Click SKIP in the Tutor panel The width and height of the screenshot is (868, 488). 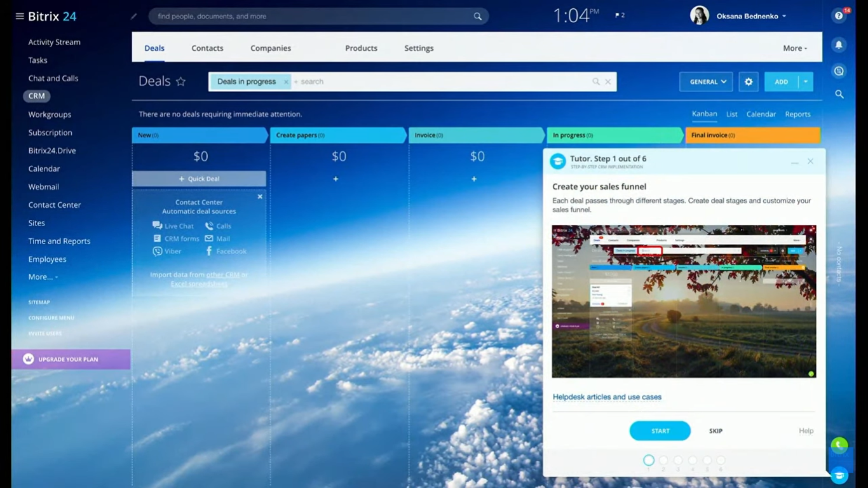(715, 431)
